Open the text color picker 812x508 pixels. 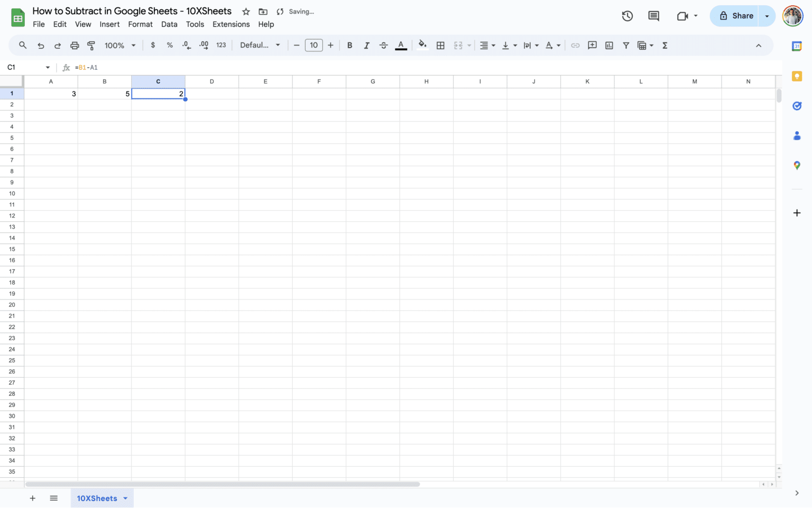click(401, 45)
